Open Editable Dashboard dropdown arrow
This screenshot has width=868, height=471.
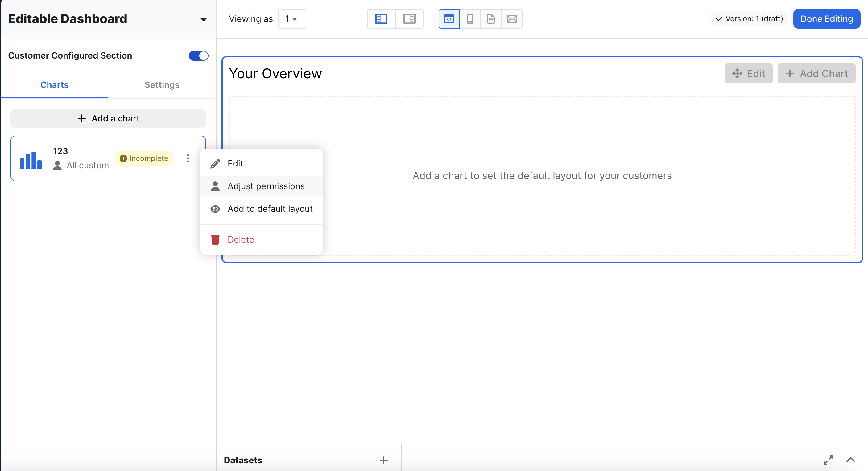point(203,19)
